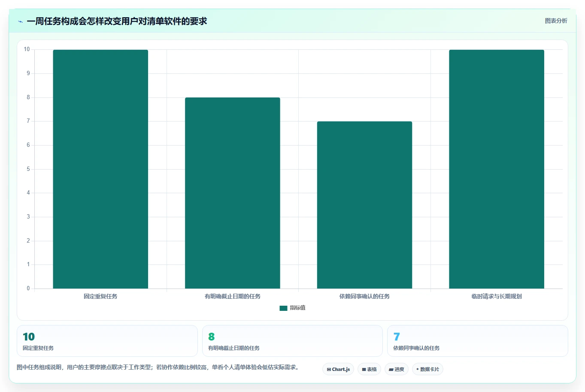Screen dimensions: 585x392
Task: Click the Chart.js tag
Action: pyautogui.click(x=338, y=369)
